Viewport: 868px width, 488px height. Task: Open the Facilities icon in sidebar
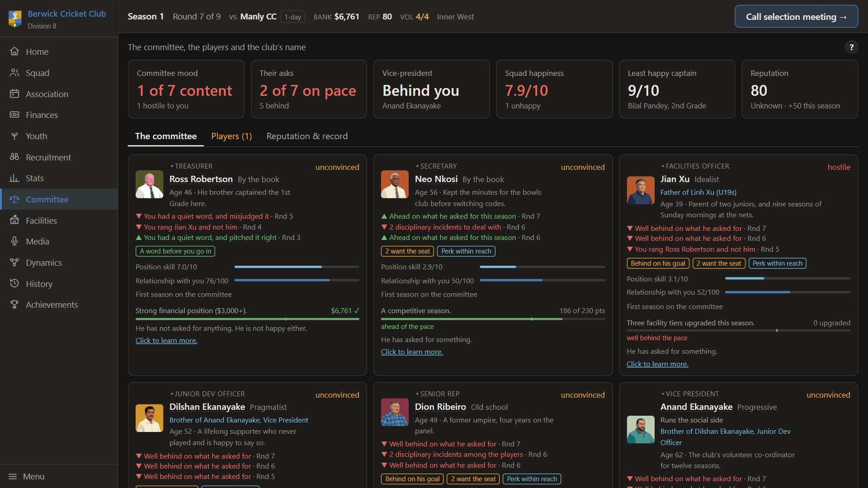click(x=14, y=221)
